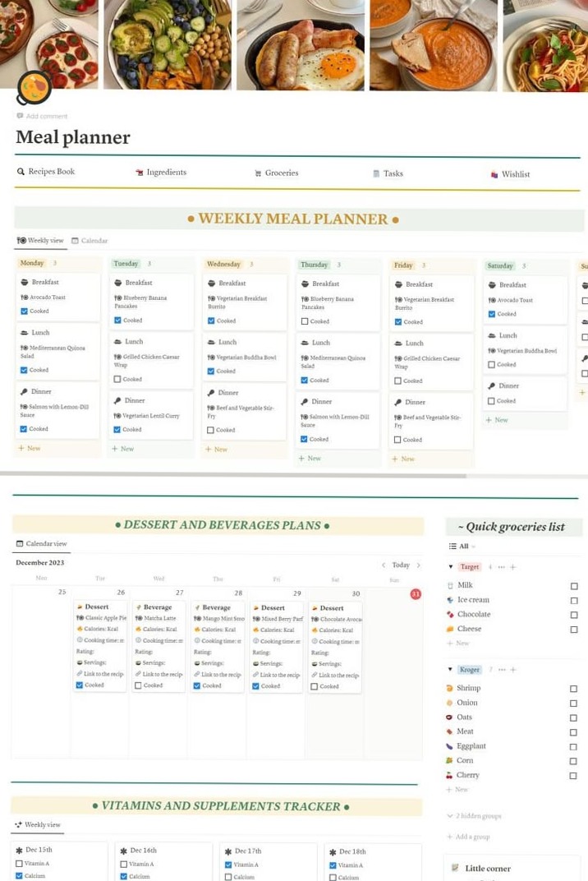Open the Recipes Book page link

coord(46,172)
